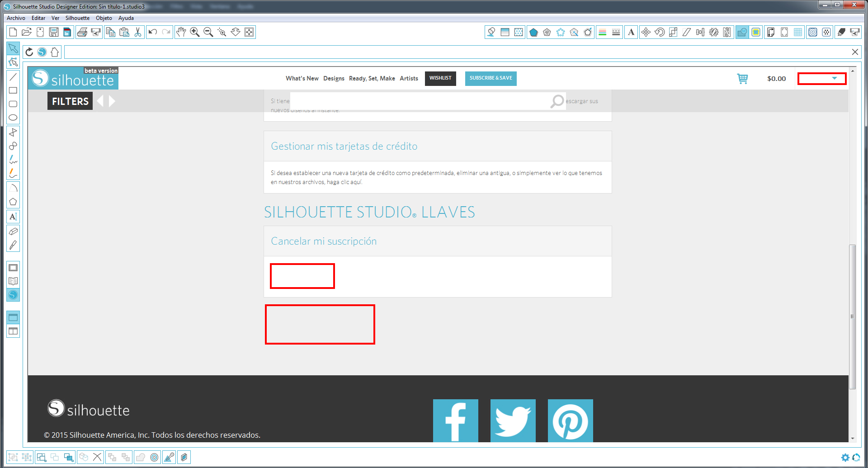The height and width of the screenshot is (468, 868).
Task: Select the Text tool in left toolbar
Action: click(x=13, y=217)
